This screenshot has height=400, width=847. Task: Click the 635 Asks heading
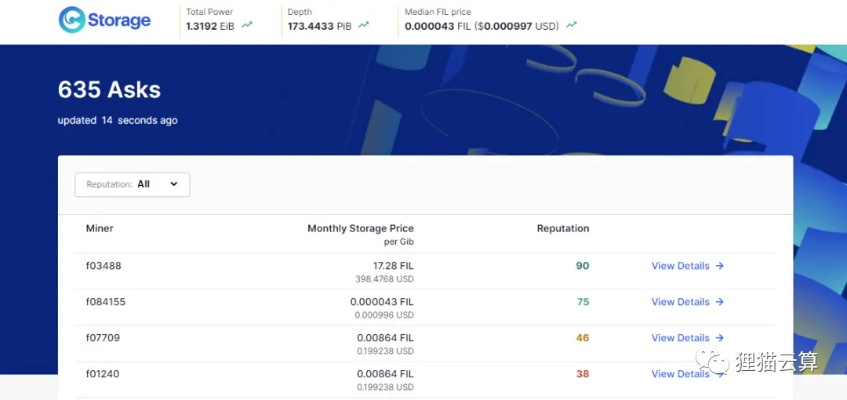point(109,89)
